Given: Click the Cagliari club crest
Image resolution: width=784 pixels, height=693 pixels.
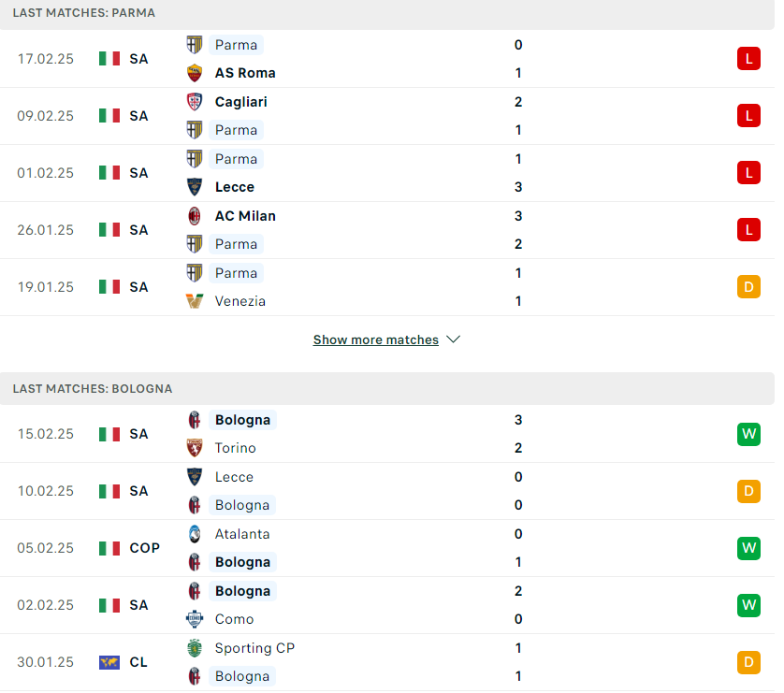Looking at the screenshot, I should [x=195, y=102].
